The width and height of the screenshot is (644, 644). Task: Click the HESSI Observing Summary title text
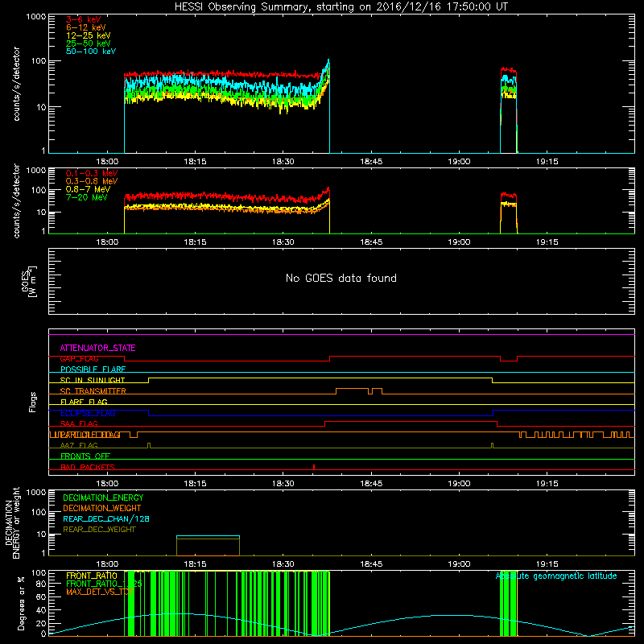point(341,7)
